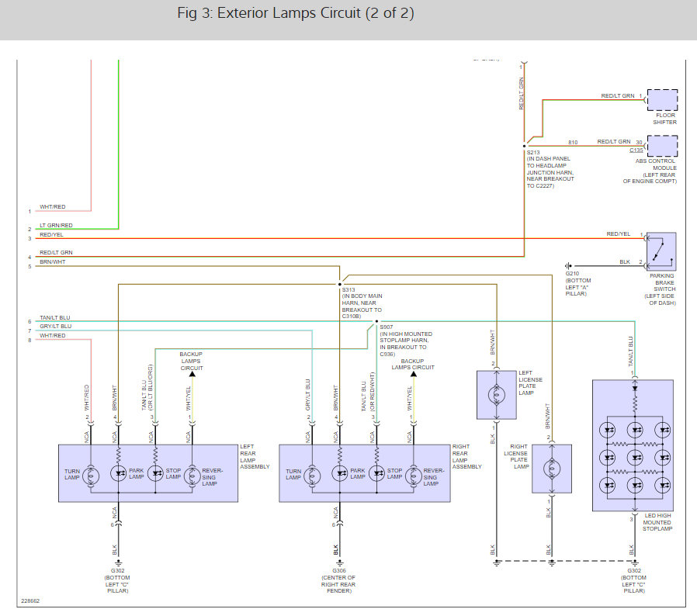This screenshot has height=616, width=697.
Task: Click the left Backup Lamps Circuit arrow
Action: click(192, 374)
